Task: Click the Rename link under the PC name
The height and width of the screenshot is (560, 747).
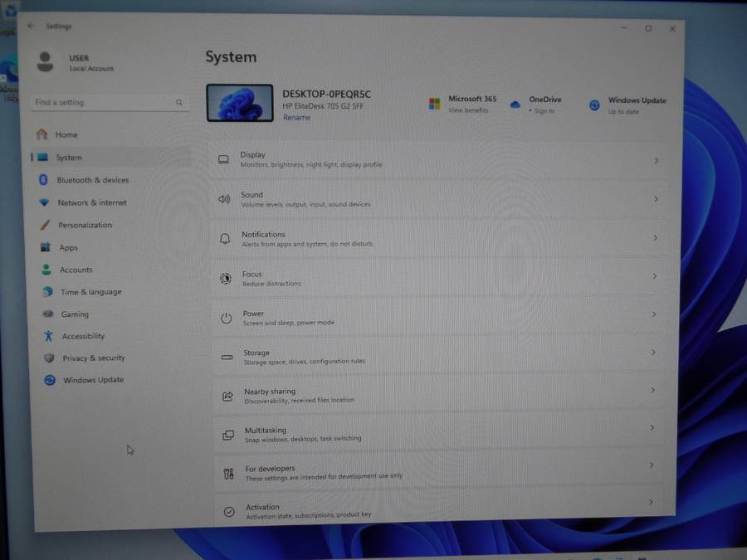Action: point(296,118)
